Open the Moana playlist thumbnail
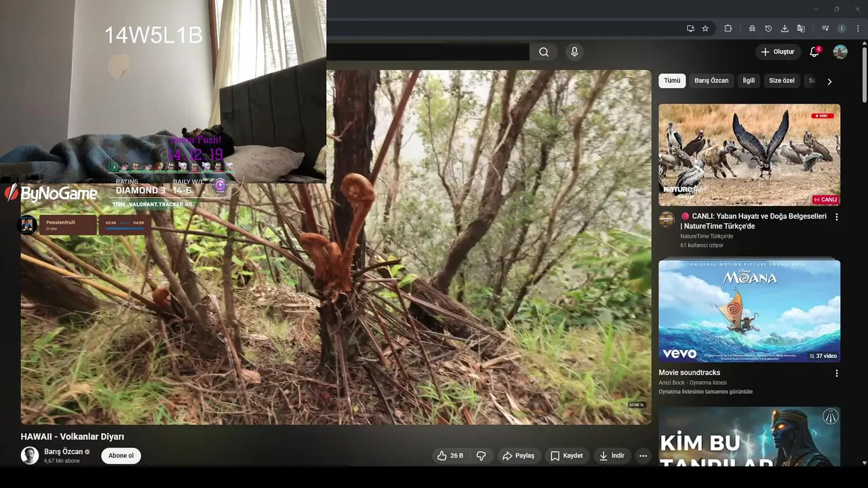Screen dimensions: 868x488 click(749, 311)
